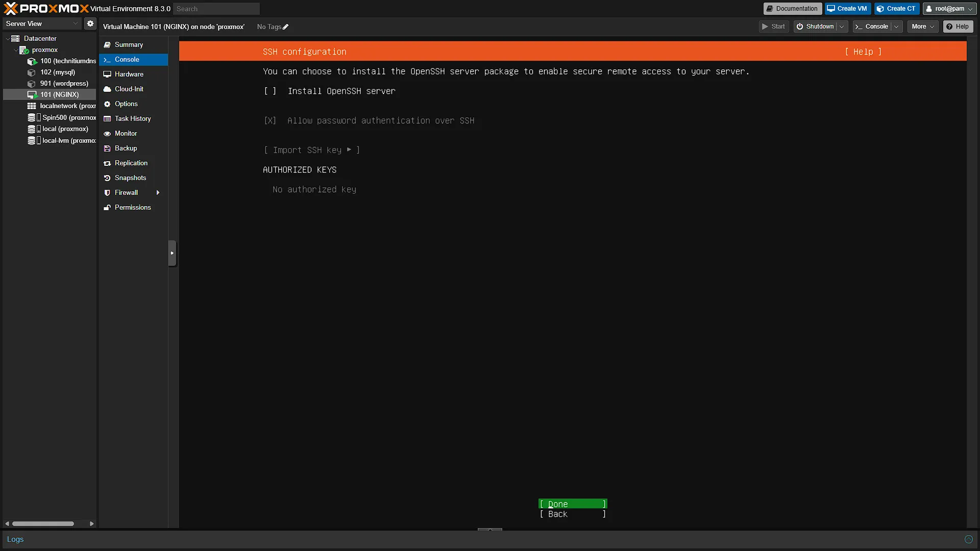
Task: Collapse the proxmox node tree
Action: (15, 50)
